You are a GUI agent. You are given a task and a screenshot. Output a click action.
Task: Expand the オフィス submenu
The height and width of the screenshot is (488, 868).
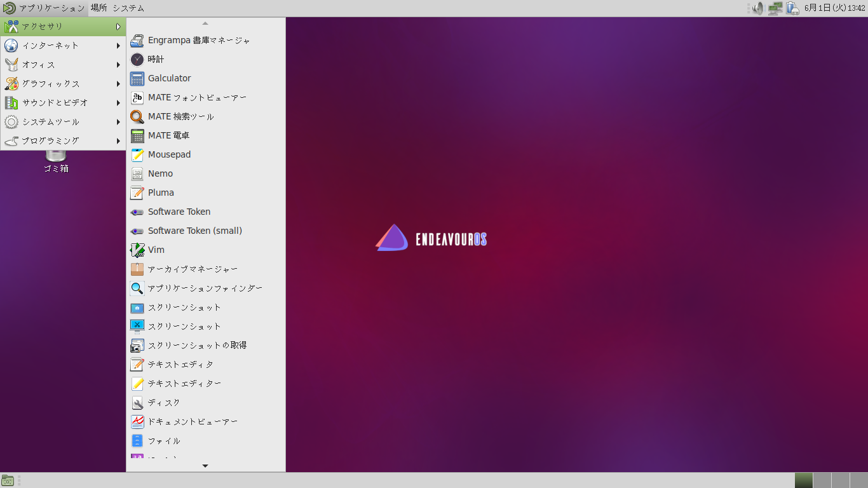point(63,64)
